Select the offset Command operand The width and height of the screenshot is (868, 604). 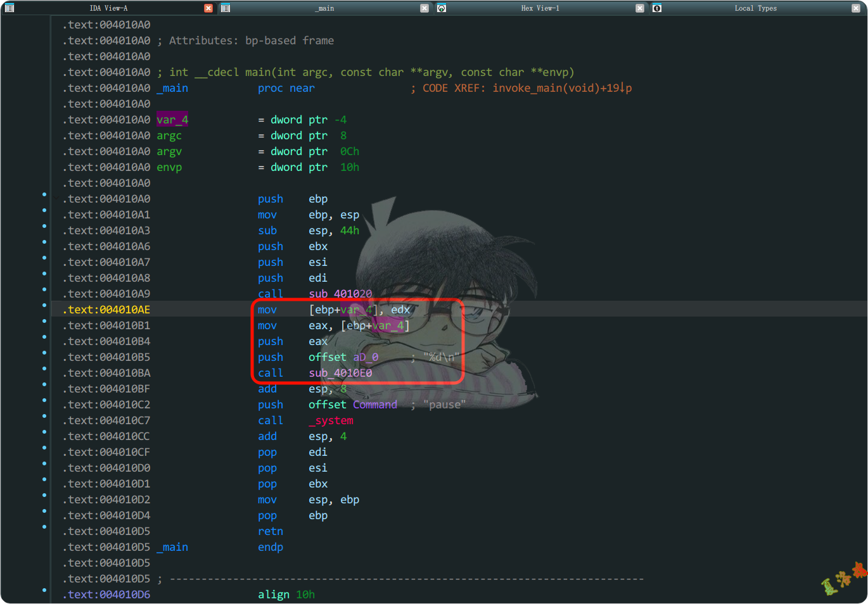[x=375, y=405]
